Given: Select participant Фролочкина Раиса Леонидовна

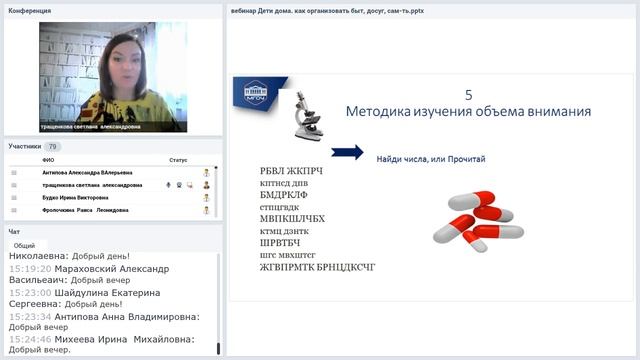Looking at the screenshot, I should [85, 210].
